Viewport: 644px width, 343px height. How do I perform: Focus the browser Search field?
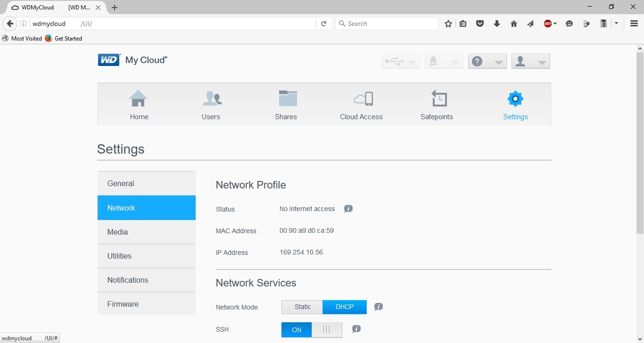[x=387, y=24]
